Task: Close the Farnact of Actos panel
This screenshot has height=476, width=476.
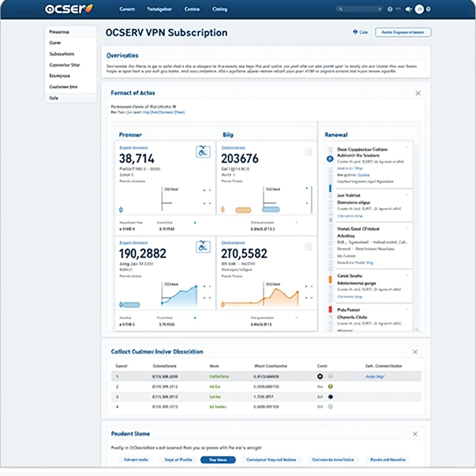Action: [418, 93]
